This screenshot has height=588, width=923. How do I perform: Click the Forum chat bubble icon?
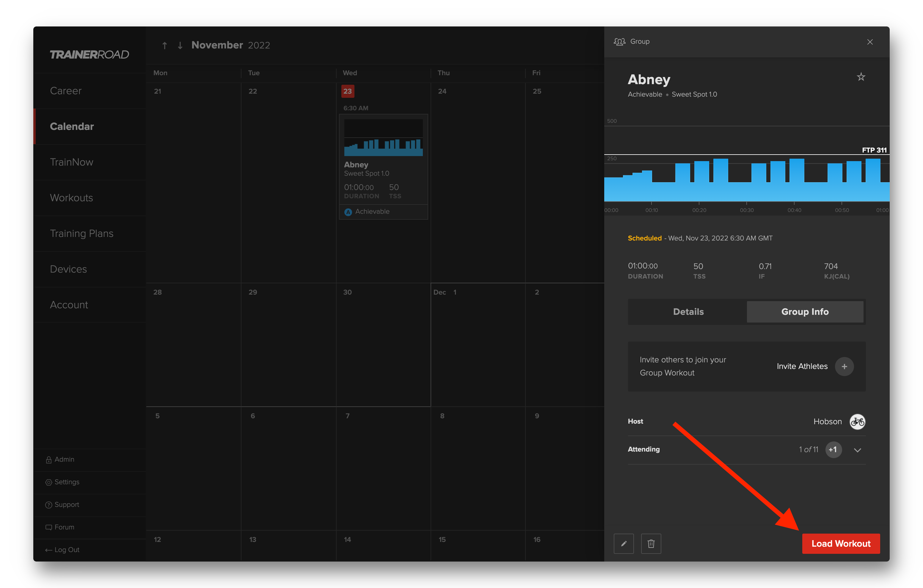(49, 527)
